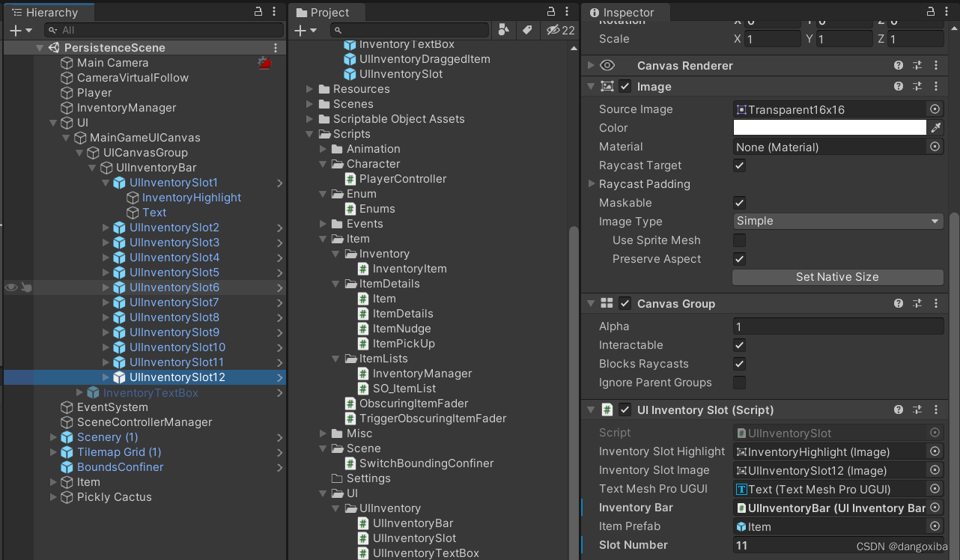Disable the UI Inventory Slot script checkbox
Image resolution: width=960 pixels, height=560 pixels.
coord(625,410)
